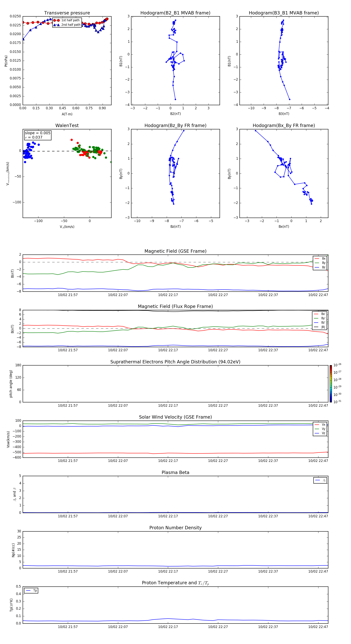
Task: Click the 'B3(nT)' x-axis label
Action: tap(284, 114)
